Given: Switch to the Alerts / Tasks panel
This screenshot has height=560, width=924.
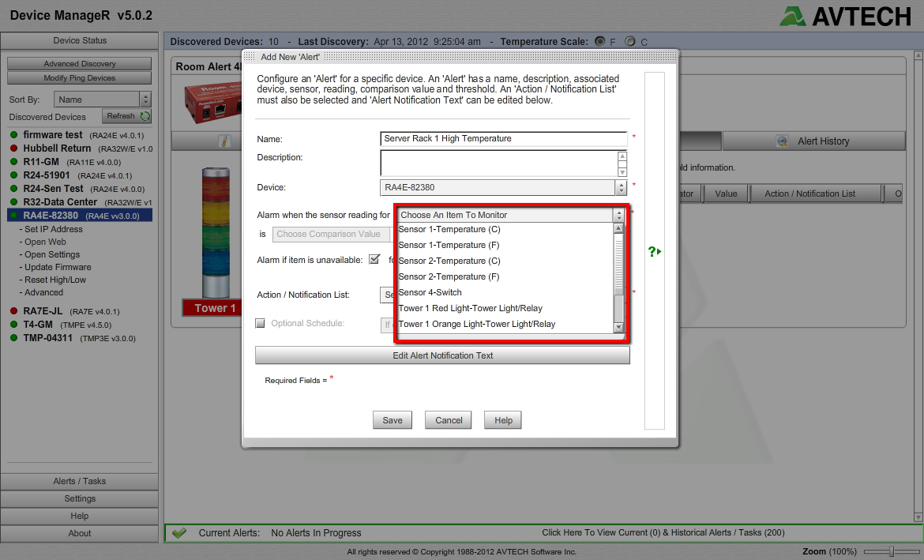Looking at the screenshot, I should 79,480.
